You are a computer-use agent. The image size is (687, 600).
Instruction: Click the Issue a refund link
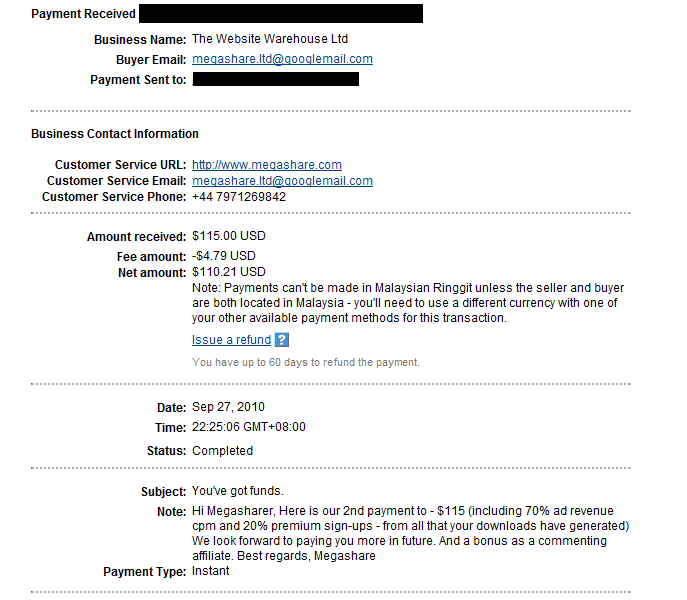click(x=231, y=340)
